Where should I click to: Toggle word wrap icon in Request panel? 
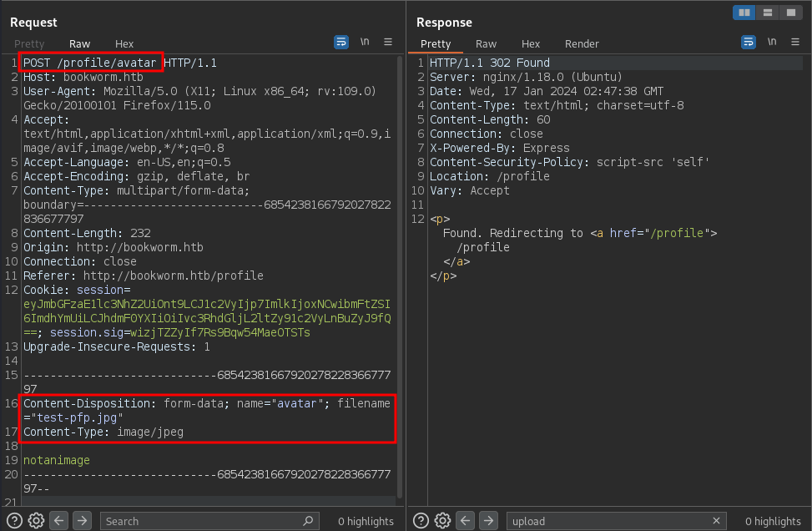[x=341, y=42]
